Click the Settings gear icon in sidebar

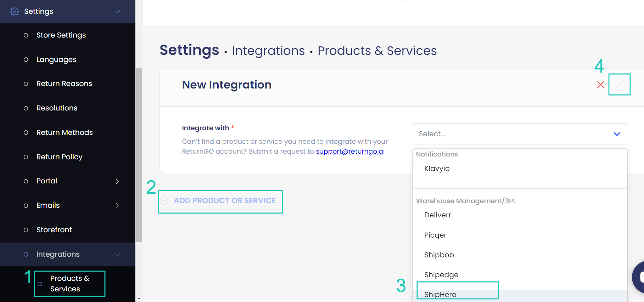click(x=14, y=12)
